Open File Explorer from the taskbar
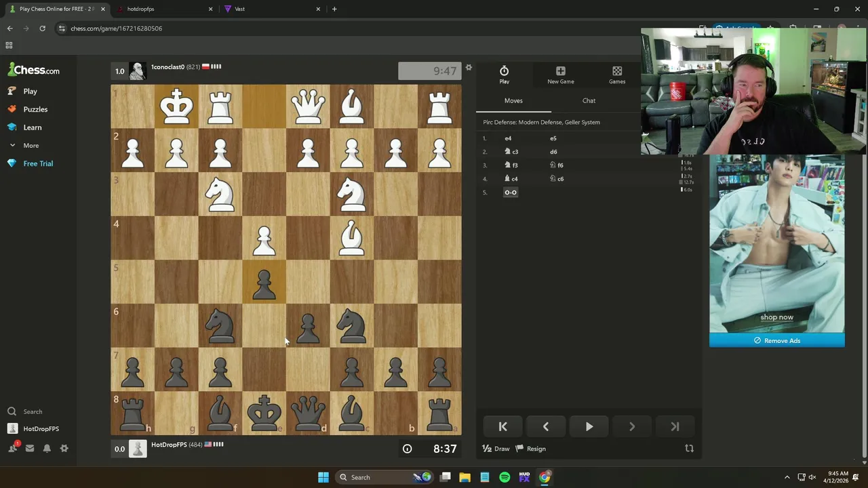Viewport: 868px width, 488px height. [x=465, y=477]
